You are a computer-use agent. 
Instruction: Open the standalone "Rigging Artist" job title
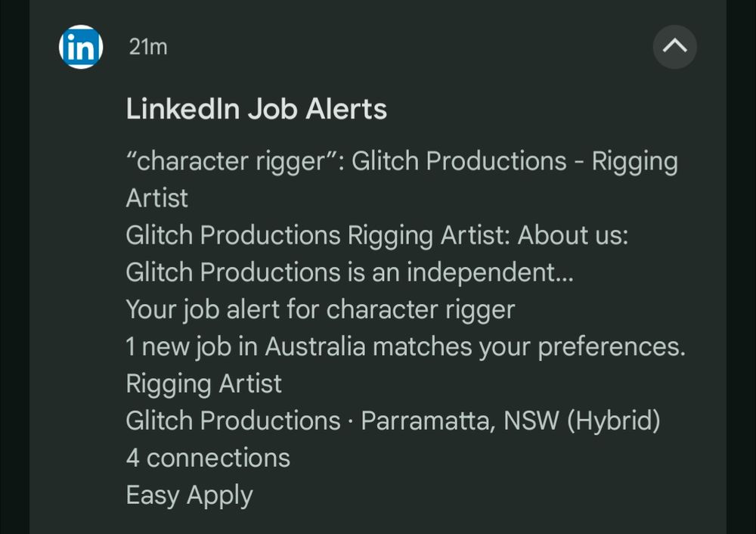pos(203,384)
